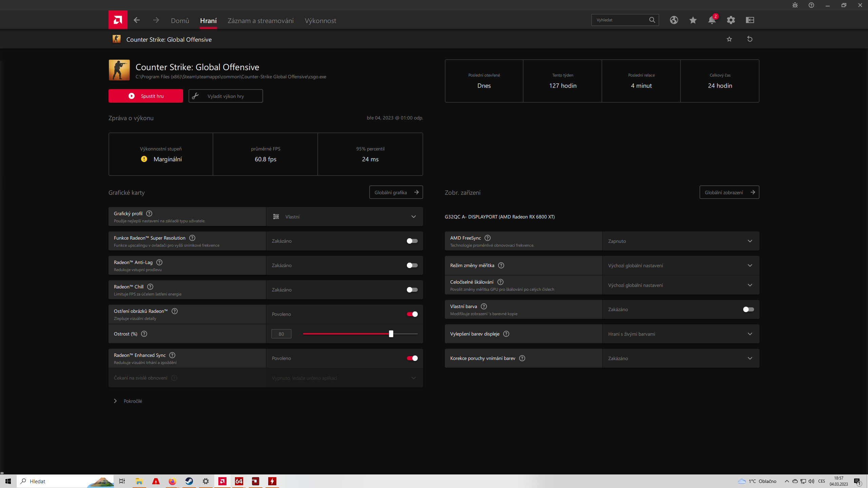Show help for Radeon Anti-Lag
This screenshot has height=488, width=868.
coord(159,262)
